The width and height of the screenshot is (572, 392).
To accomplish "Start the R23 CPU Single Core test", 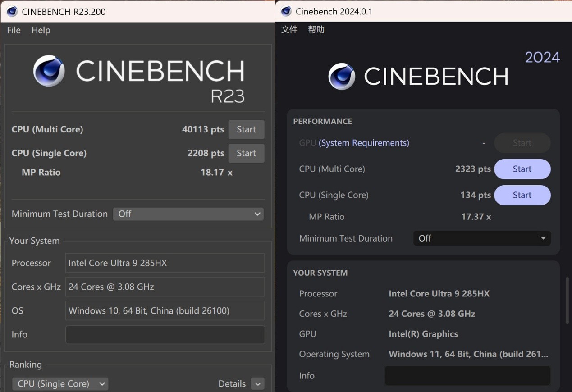I will pos(246,153).
